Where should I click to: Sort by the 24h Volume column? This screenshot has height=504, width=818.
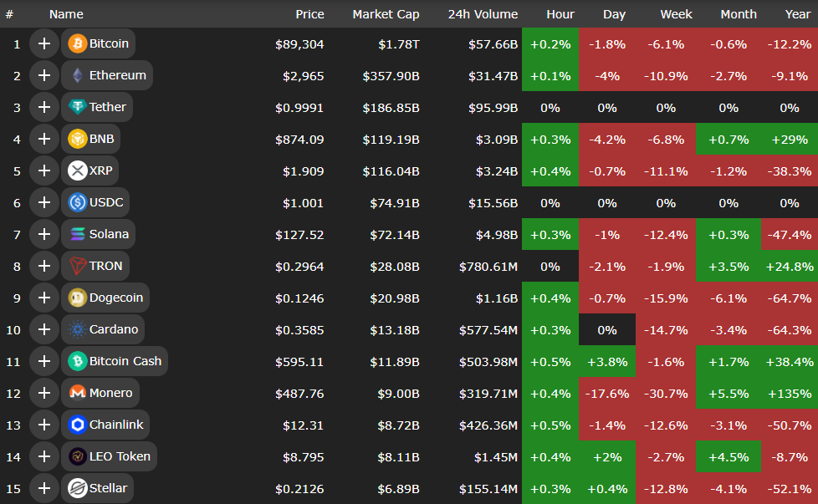pyautogui.click(x=483, y=14)
